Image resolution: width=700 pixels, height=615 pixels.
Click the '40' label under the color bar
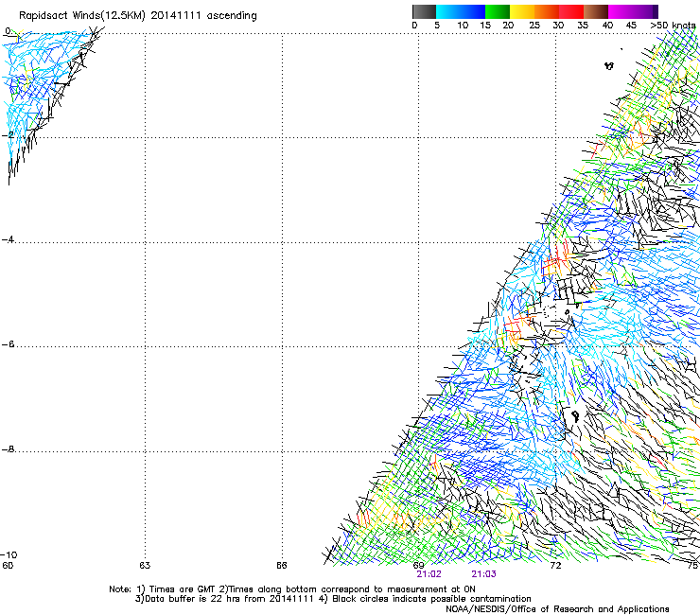[607, 26]
